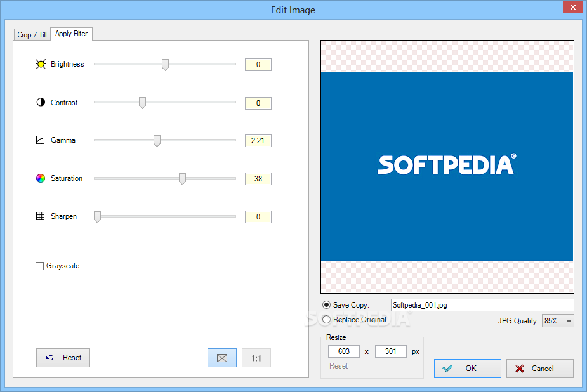
Task: Close the Edit Image window
Action: (x=573, y=7)
